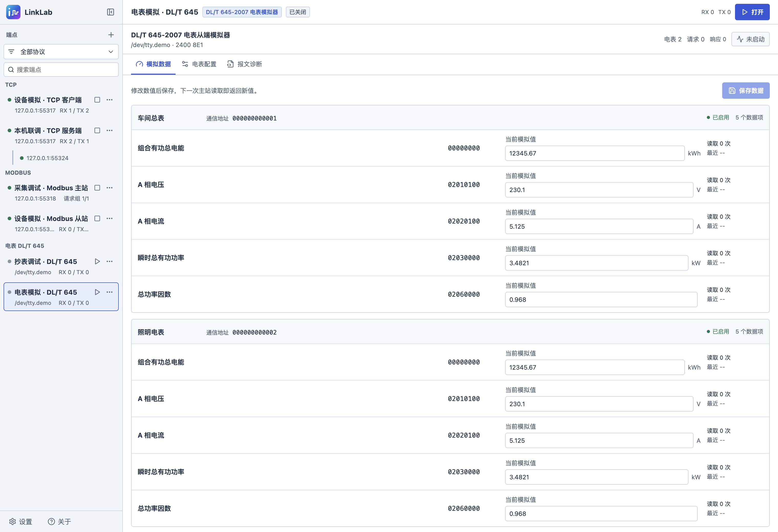The width and height of the screenshot is (778, 532).
Task: Stop the 本机联调 TCP 服务端 endpoint
Action: tap(97, 130)
